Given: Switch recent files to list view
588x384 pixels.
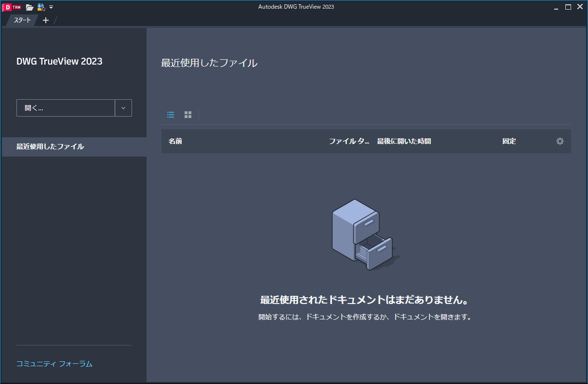Looking at the screenshot, I should coord(171,115).
